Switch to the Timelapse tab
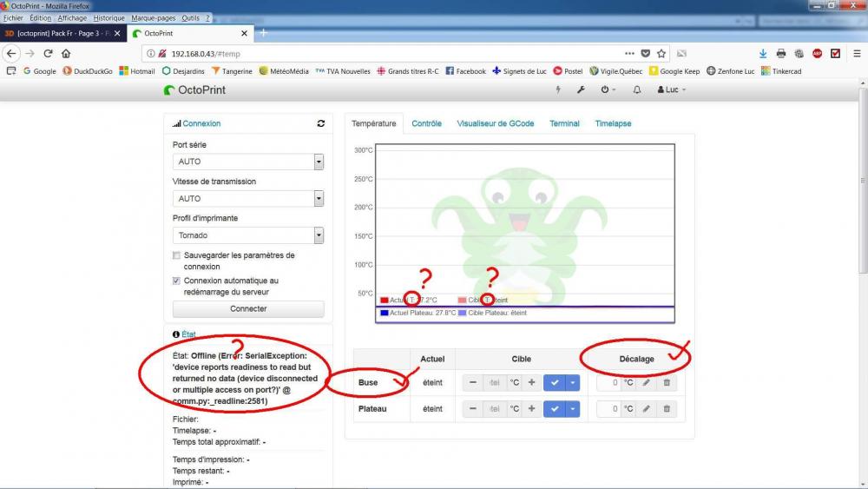This screenshot has height=489, width=868. click(x=613, y=123)
